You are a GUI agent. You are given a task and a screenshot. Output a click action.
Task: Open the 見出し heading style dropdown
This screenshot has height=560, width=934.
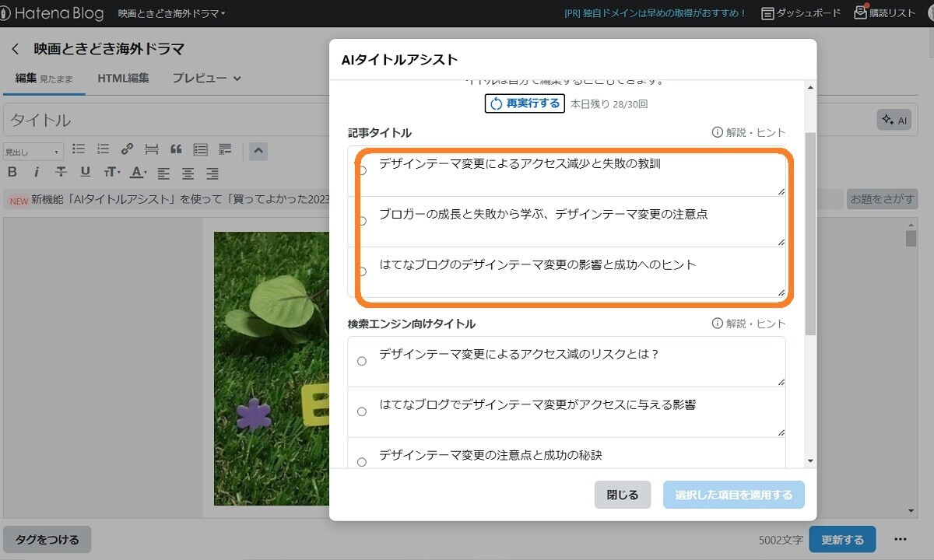tap(31, 150)
